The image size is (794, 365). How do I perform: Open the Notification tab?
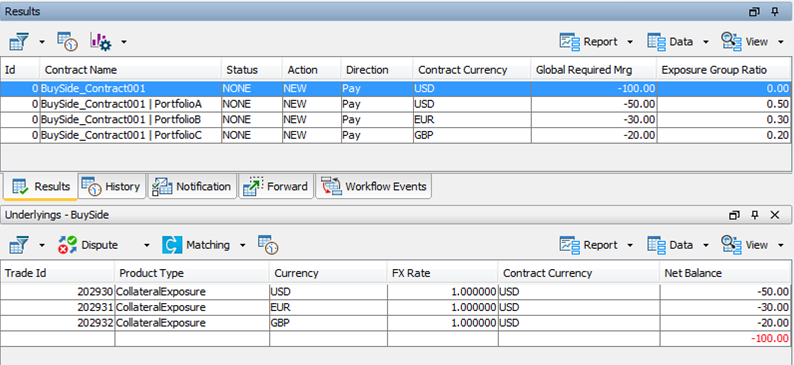tap(192, 187)
